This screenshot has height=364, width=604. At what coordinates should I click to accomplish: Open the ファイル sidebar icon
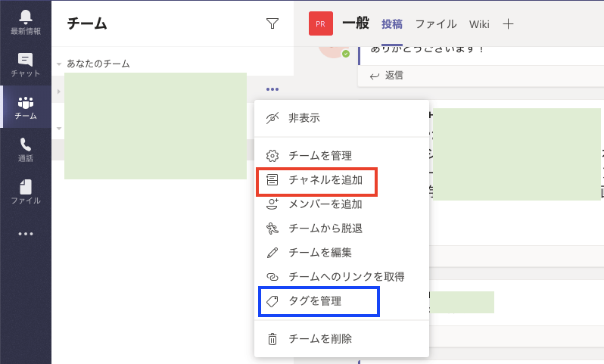click(26, 191)
